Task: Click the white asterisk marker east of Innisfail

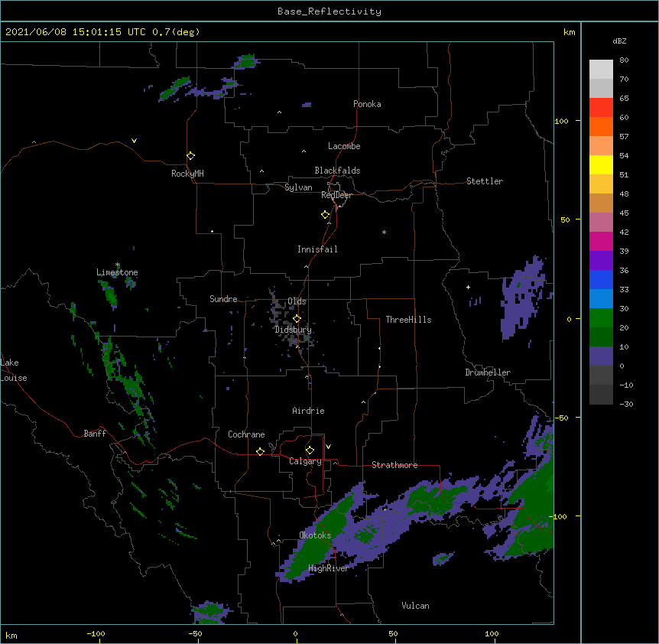Action: (x=384, y=232)
